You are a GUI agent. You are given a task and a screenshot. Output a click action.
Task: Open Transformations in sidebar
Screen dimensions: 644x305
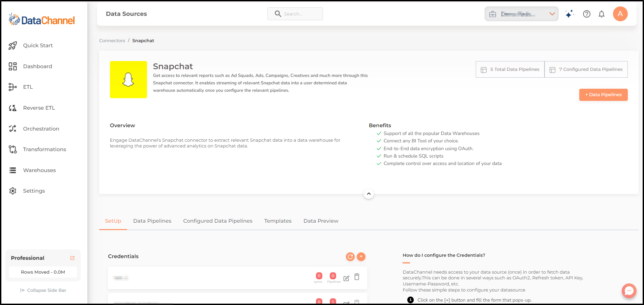click(45, 149)
